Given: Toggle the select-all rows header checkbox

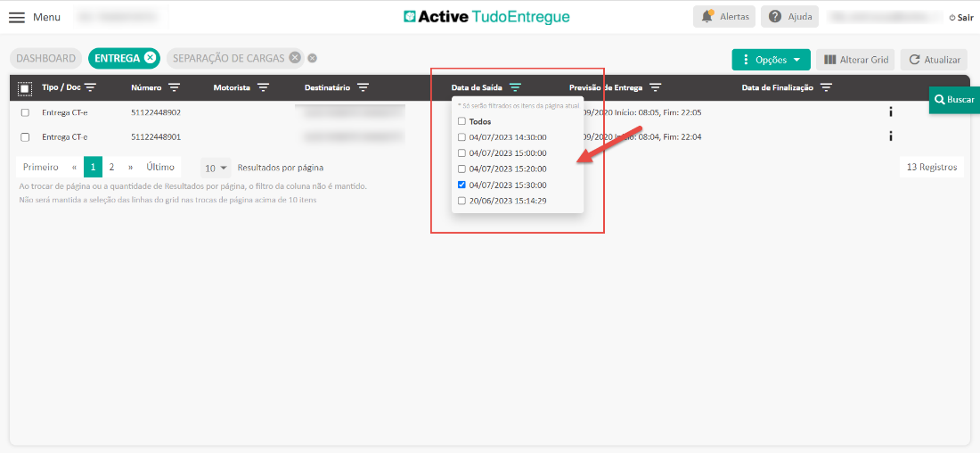Looking at the screenshot, I should [24, 88].
